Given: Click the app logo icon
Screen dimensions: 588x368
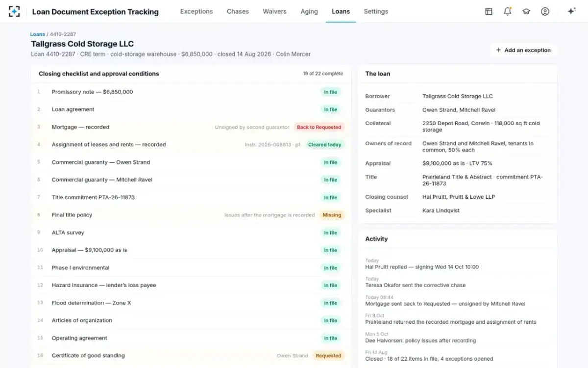Looking at the screenshot, I should click(x=14, y=11).
